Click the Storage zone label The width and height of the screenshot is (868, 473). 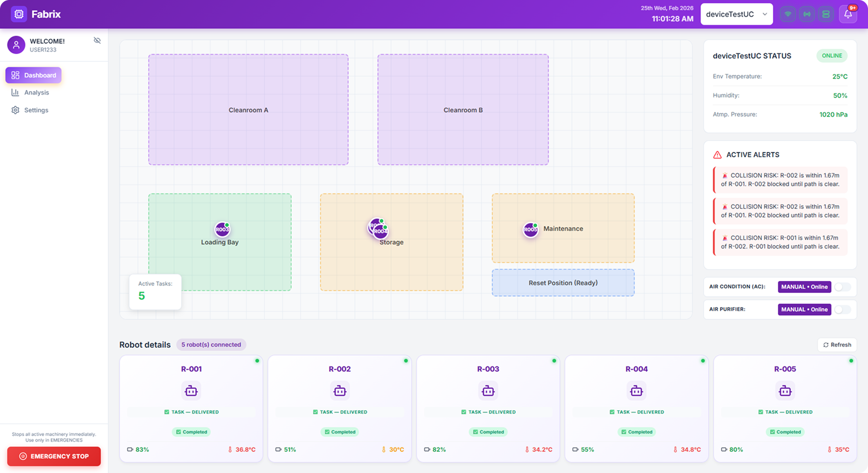[392, 242]
